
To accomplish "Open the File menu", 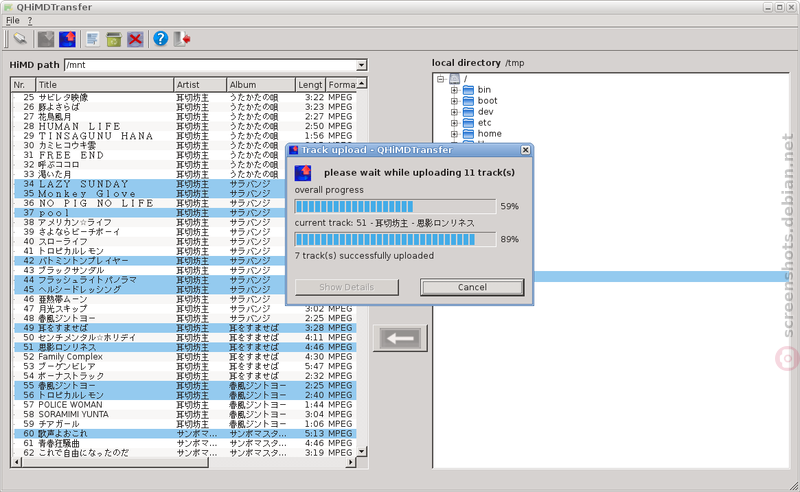I will click(x=13, y=20).
